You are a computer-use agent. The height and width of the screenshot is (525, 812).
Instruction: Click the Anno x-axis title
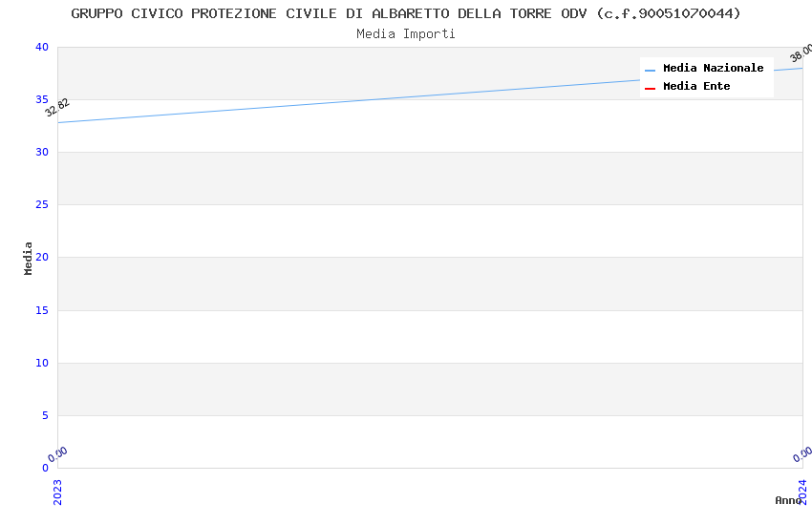point(787,500)
